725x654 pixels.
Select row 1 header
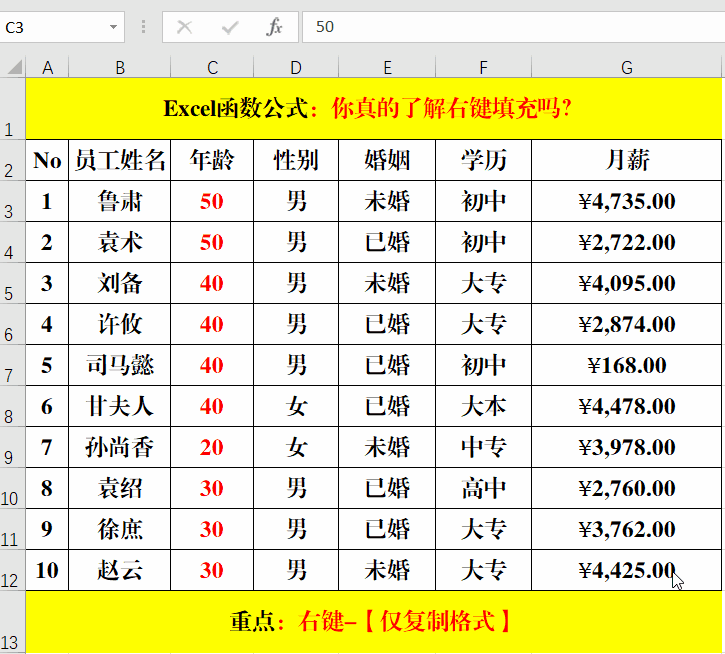click(x=12, y=109)
